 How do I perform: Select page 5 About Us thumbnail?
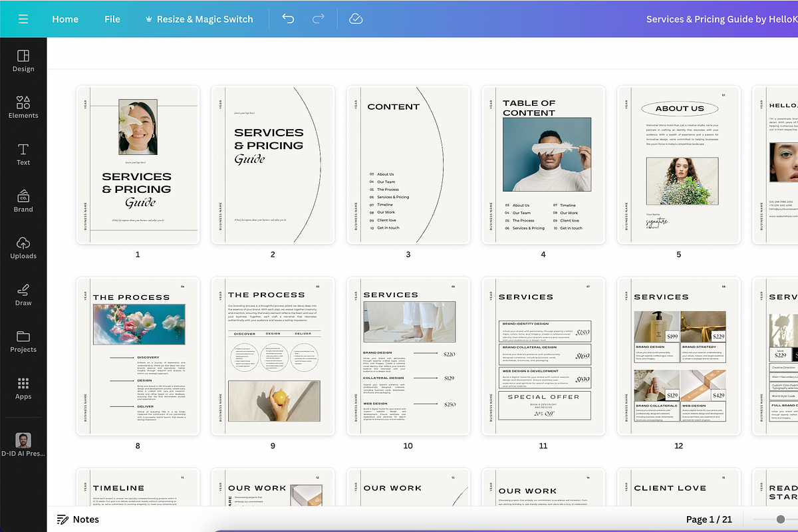pyautogui.click(x=678, y=165)
